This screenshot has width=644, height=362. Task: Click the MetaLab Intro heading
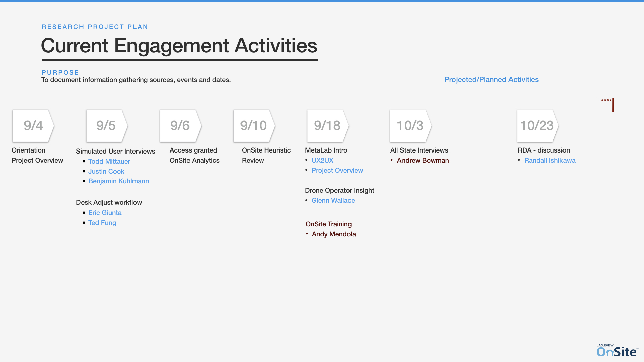click(326, 150)
